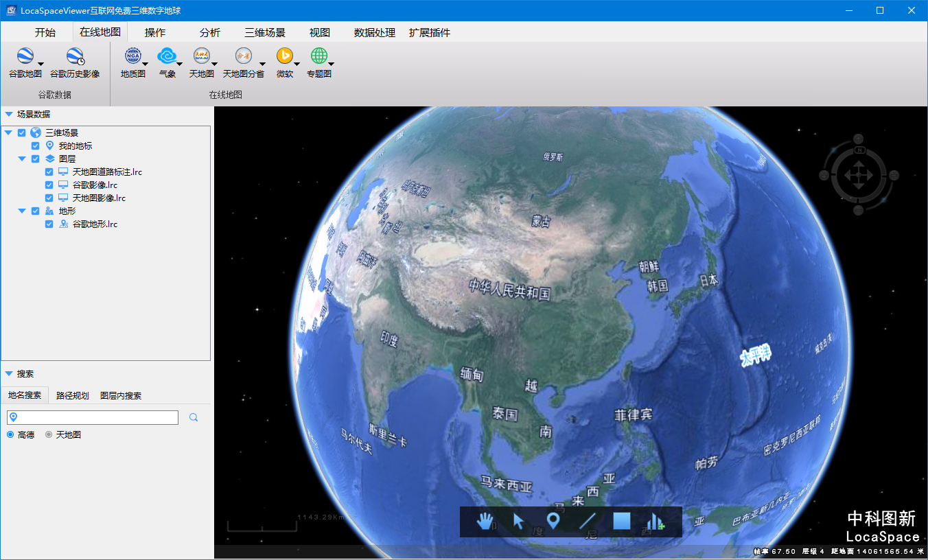The height and width of the screenshot is (560, 928).
Task: Select the placemark pin tool
Action: click(553, 522)
